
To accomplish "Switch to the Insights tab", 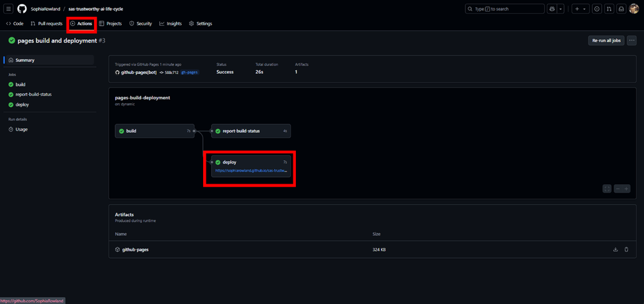I will tap(170, 24).
